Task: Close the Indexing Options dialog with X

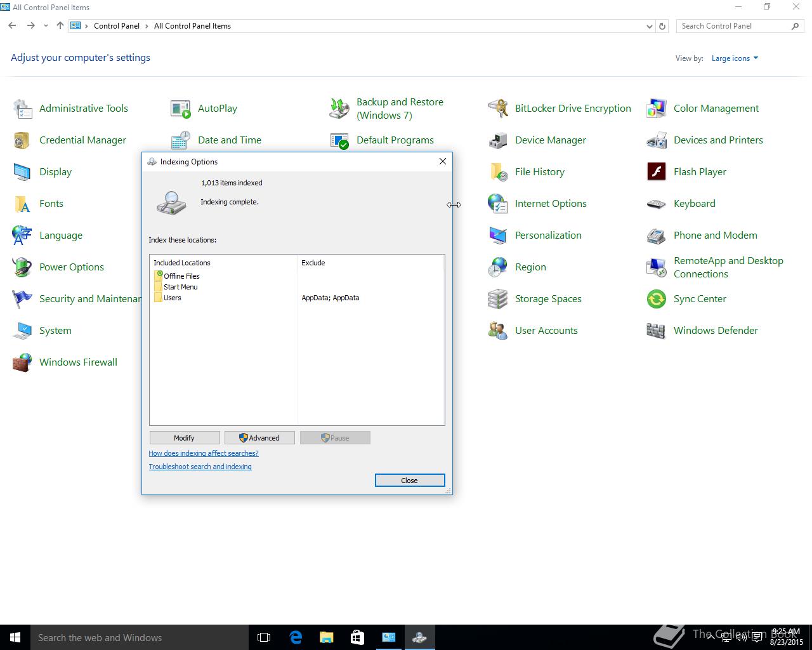Action: point(443,161)
